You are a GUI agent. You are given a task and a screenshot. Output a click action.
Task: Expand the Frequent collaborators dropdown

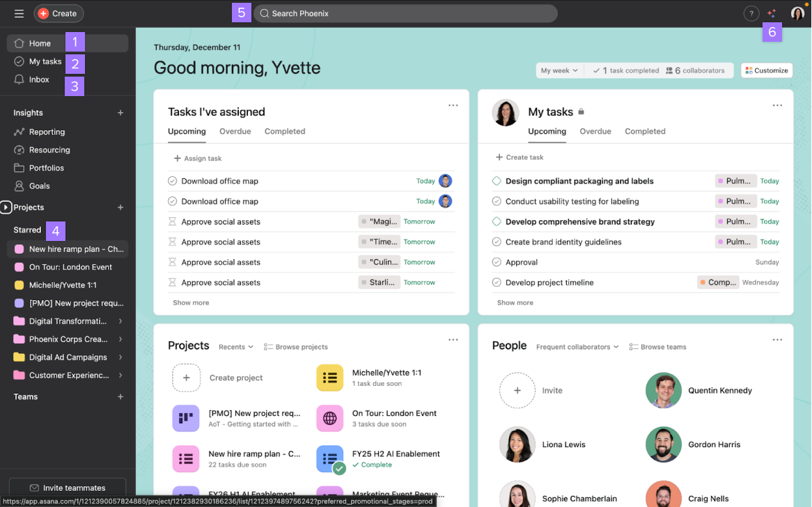(x=577, y=347)
